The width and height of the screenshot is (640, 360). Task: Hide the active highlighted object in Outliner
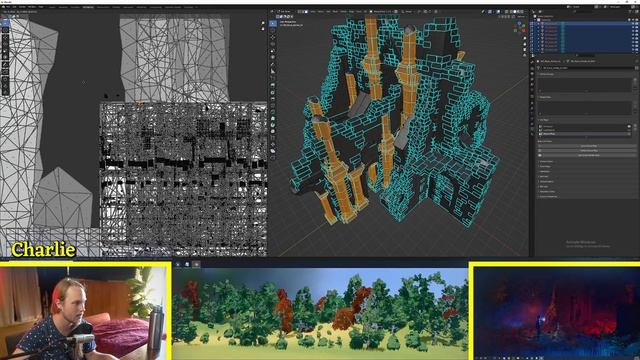pos(633,23)
